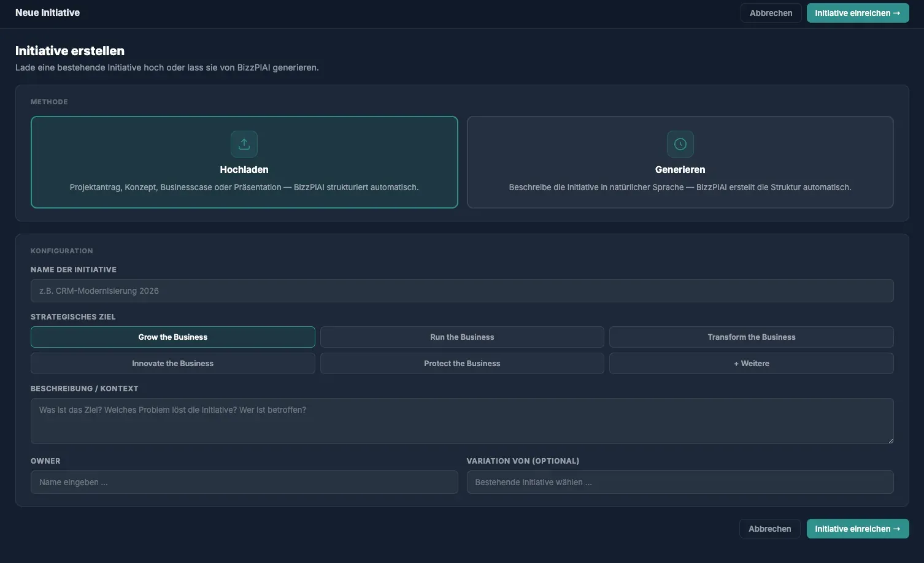This screenshot has height=563, width=924.
Task: Focus the Beschreibung / Kontext text area
Action: (x=462, y=421)
